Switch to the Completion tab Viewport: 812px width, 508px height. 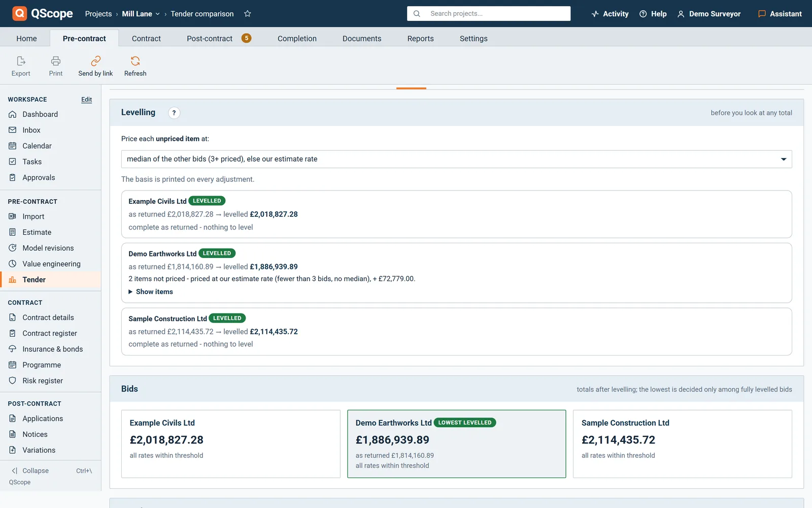click(297, 39)
